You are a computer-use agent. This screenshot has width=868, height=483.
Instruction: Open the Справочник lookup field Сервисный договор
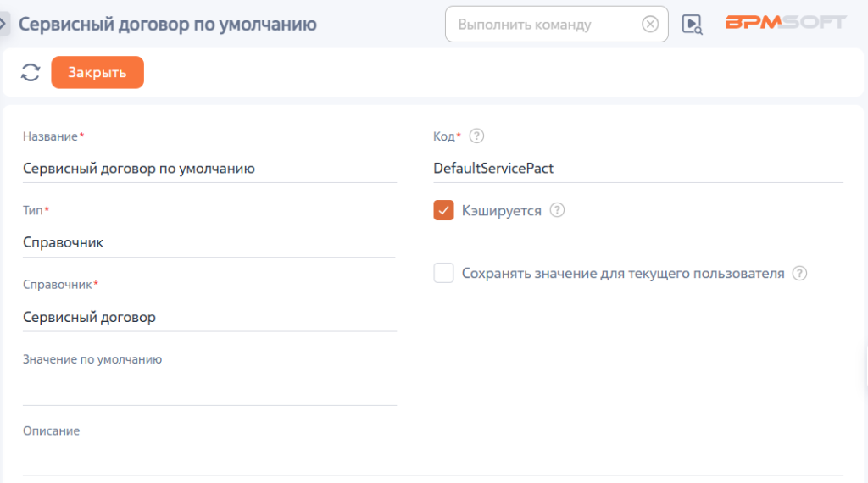click(x=210, y=318)
